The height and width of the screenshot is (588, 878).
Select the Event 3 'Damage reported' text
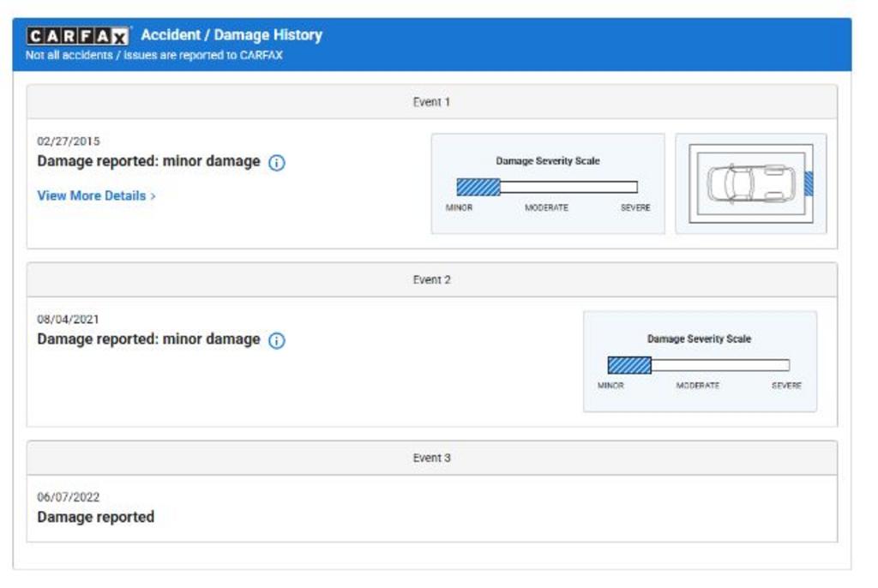tap(96, 517)
